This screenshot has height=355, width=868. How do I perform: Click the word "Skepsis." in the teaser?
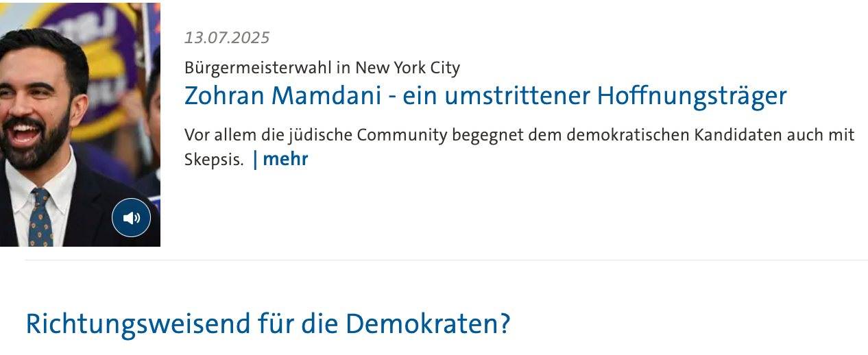(214, 160)
